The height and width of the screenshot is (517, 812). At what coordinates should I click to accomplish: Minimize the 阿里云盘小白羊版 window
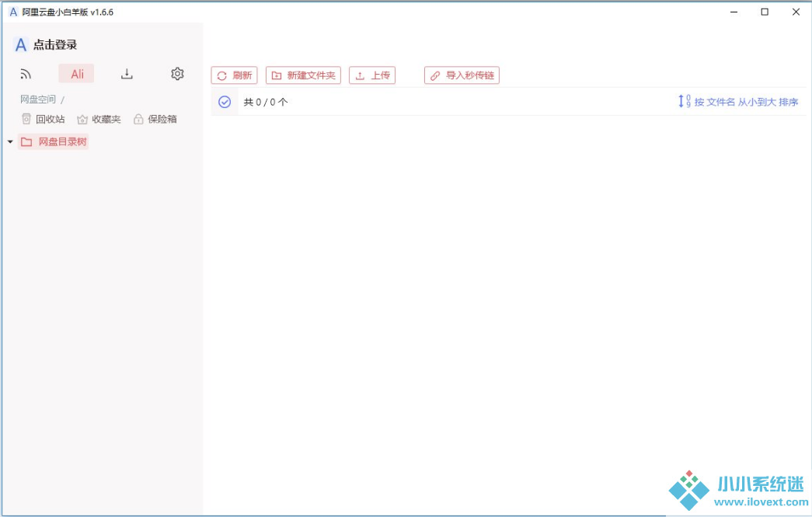click(x=734, y=12)
